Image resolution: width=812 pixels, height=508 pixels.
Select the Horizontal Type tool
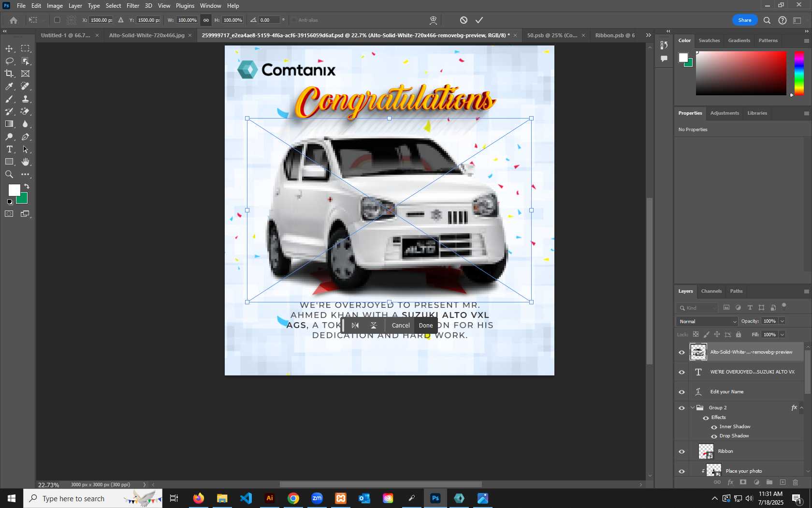9,149
